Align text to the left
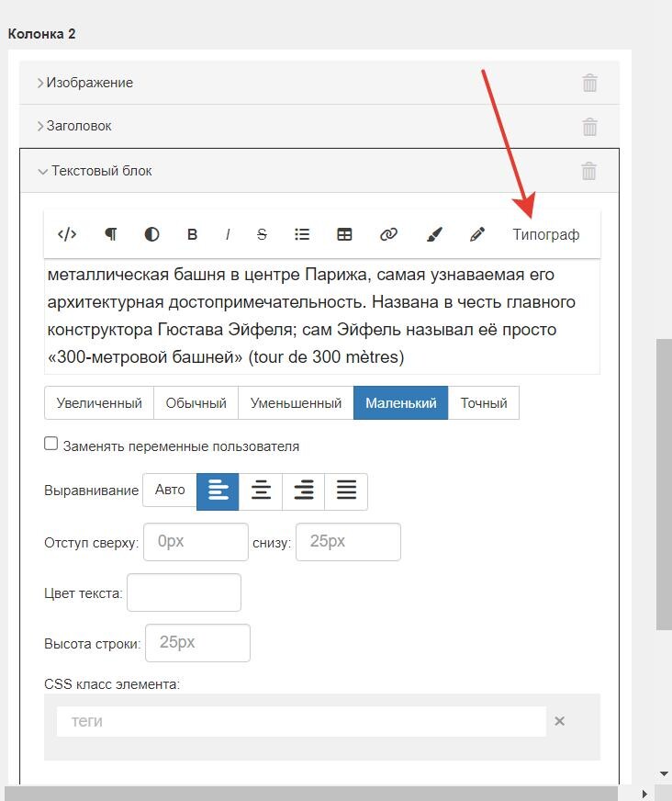 tap(218, 491)
